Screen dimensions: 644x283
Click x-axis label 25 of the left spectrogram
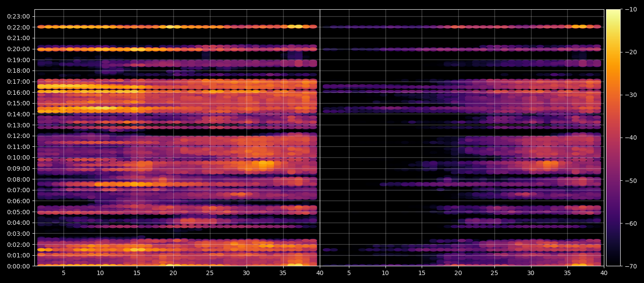(x=210, y=273)
